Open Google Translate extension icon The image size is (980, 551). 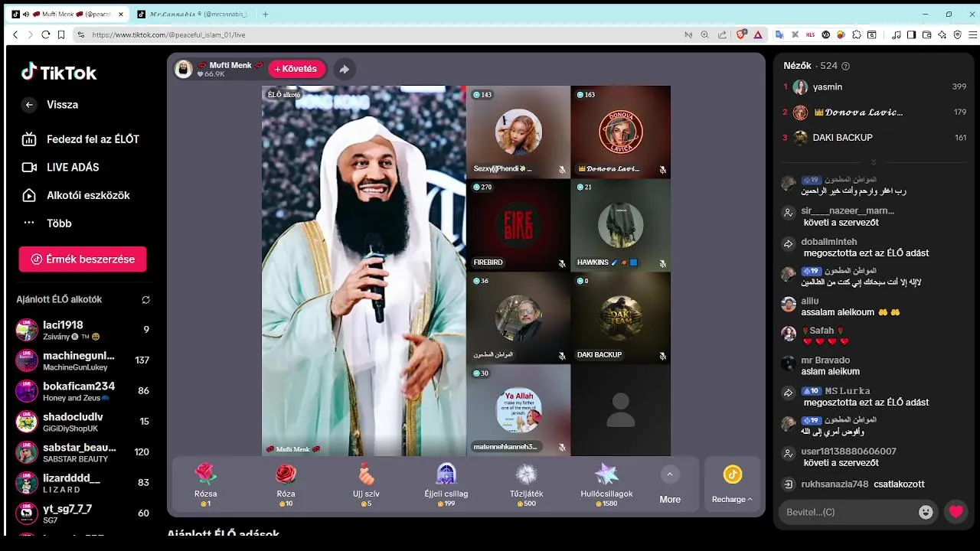coord(779,34)
